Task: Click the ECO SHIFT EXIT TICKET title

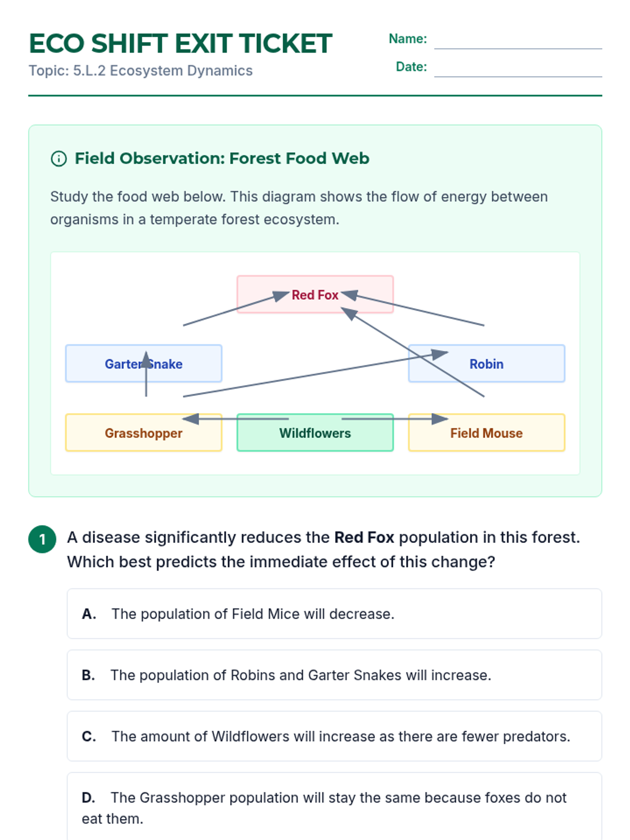Action: (x=180, y=44)
